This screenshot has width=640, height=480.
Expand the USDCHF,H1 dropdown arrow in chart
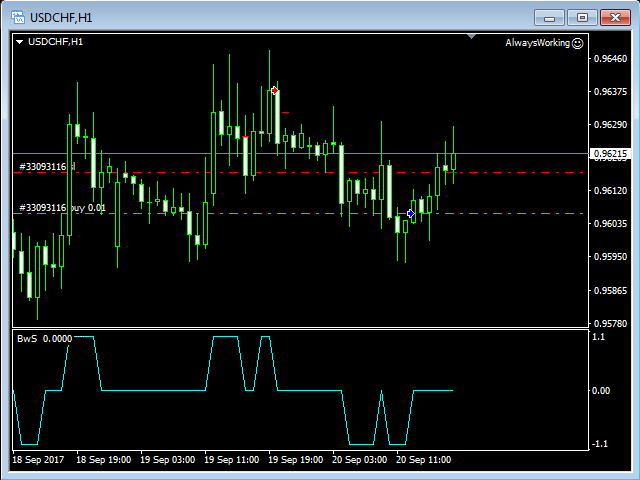(x=19, y=42)
